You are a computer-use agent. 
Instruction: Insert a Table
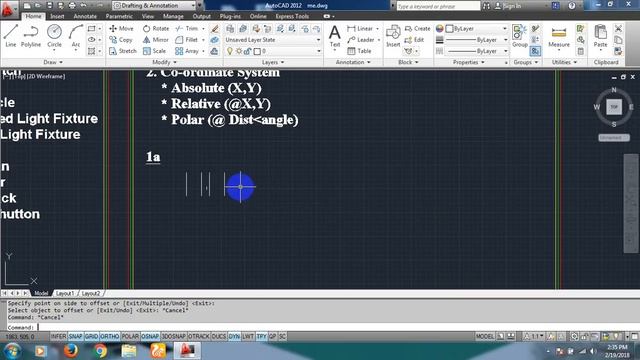[359, 51]
